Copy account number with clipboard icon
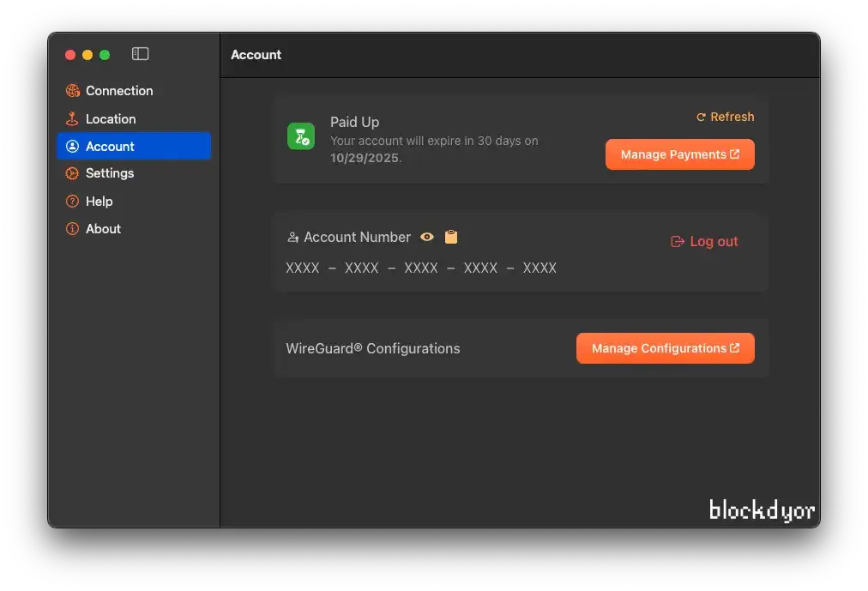This screenshot has width=868, height=591. pyautogui.click(x=451, y=237)
